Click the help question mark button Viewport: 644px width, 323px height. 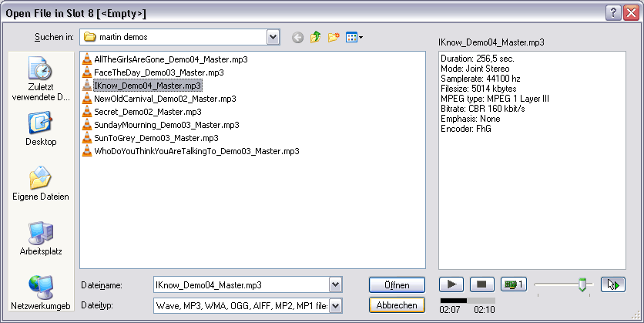(614, 12)
